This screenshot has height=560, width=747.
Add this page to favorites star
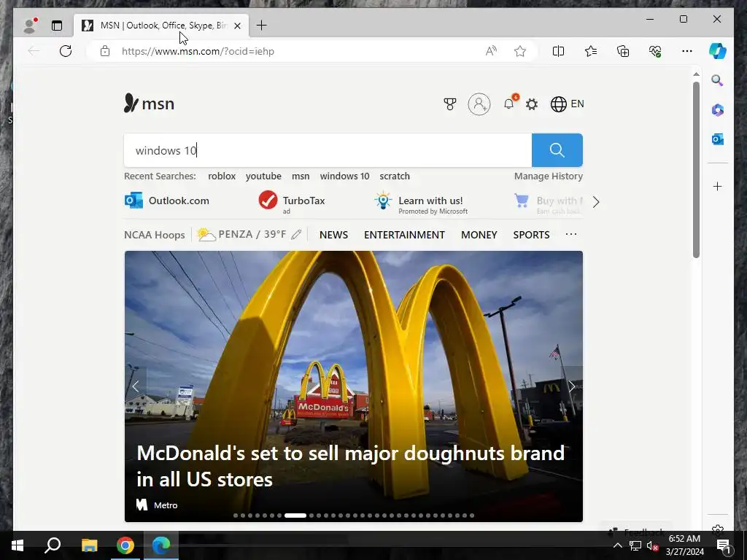pos(519,51)
